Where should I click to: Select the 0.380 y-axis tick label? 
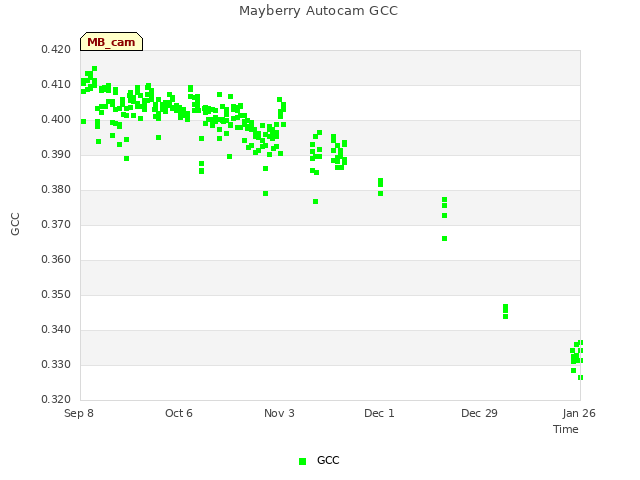[56, 189]
